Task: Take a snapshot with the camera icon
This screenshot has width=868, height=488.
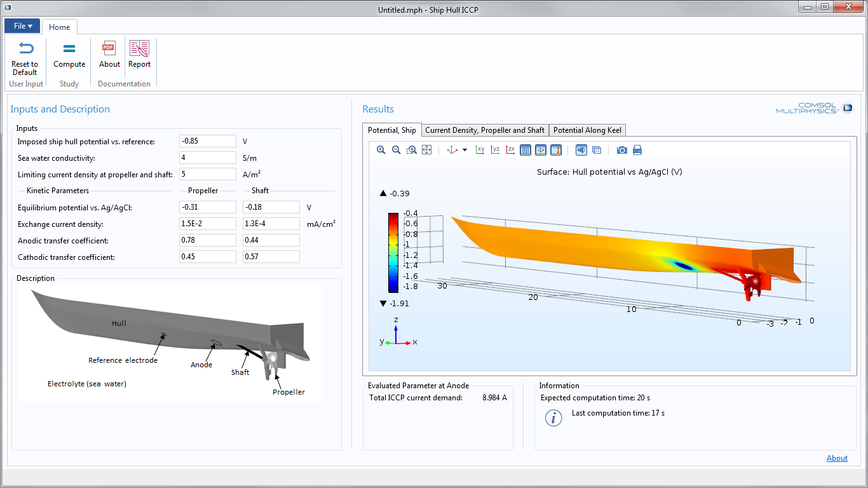Action: pyautogui.click(x=622, y=150)
